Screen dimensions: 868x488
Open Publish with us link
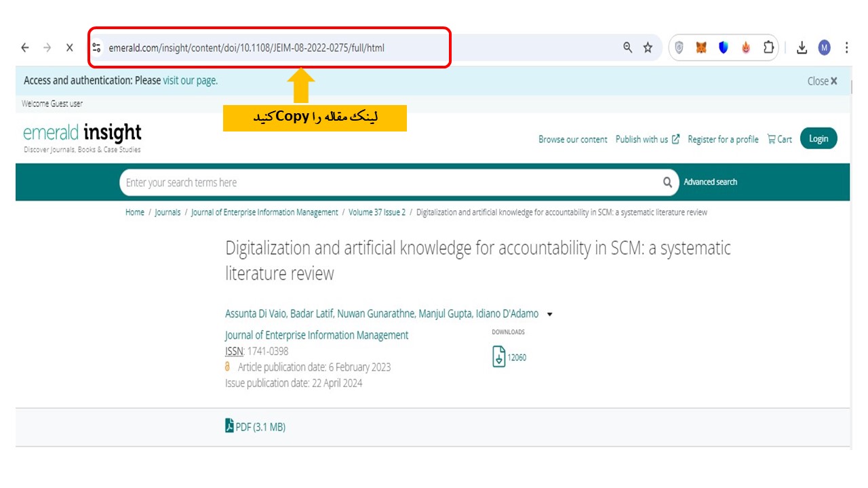(648, 139)
